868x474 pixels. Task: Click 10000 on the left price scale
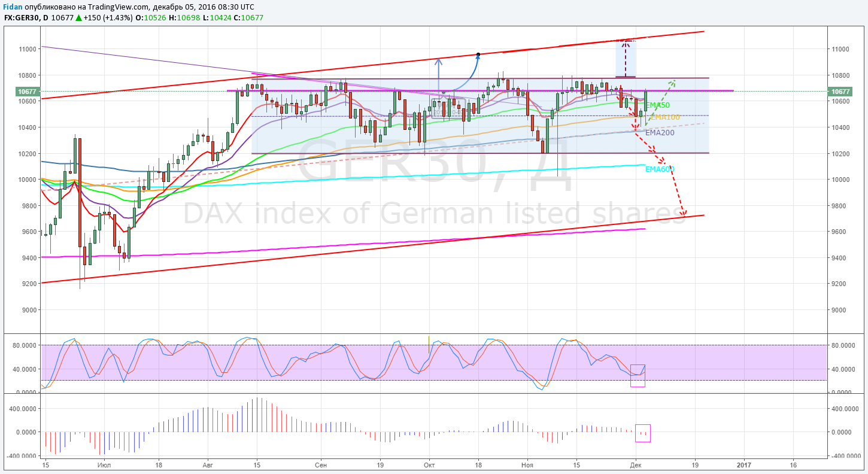(x=28, y=180)
